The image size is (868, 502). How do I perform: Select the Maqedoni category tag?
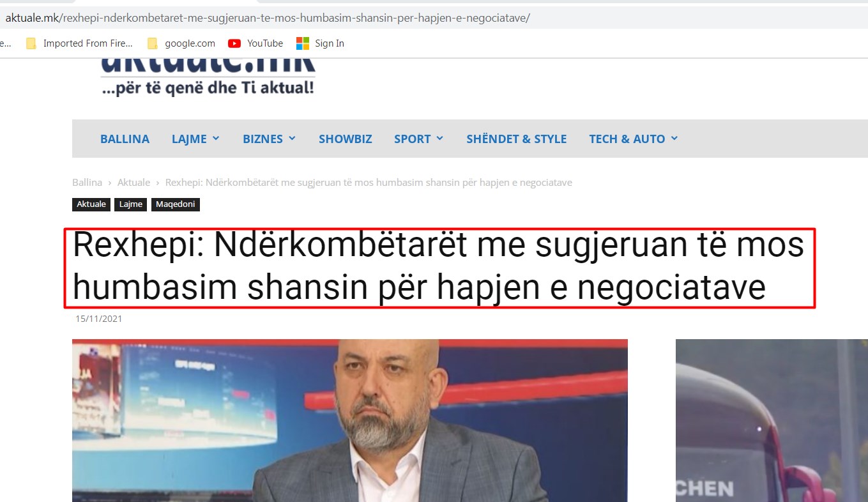(x=176, y=204)
